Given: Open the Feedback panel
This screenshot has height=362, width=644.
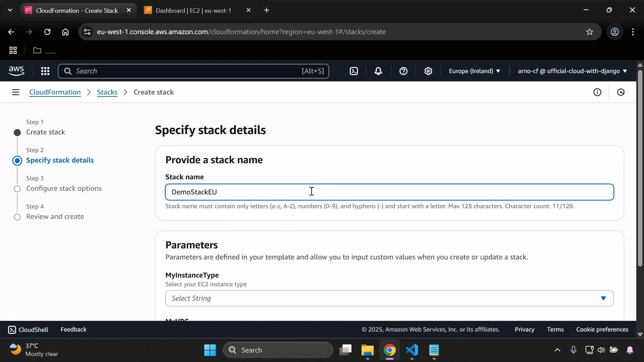Looking at the screenshot, I should [73, 329].
